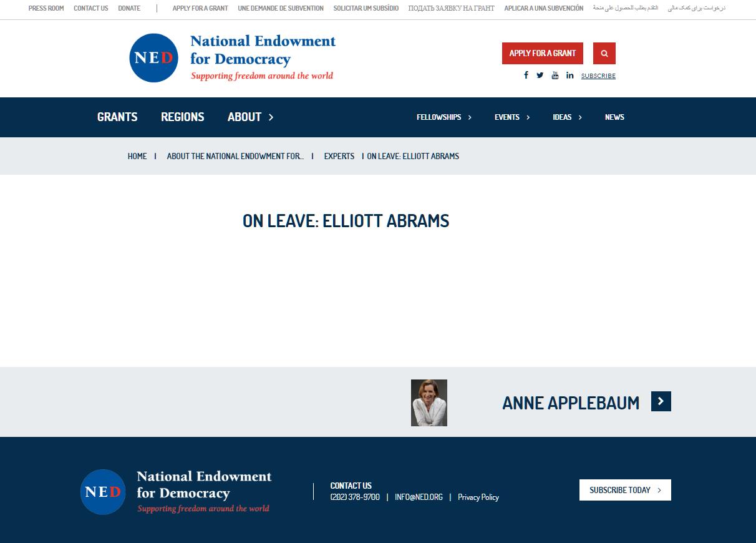756x543 pixels.
Task: Click the Subscribe link near social icons
Action: 598,76
